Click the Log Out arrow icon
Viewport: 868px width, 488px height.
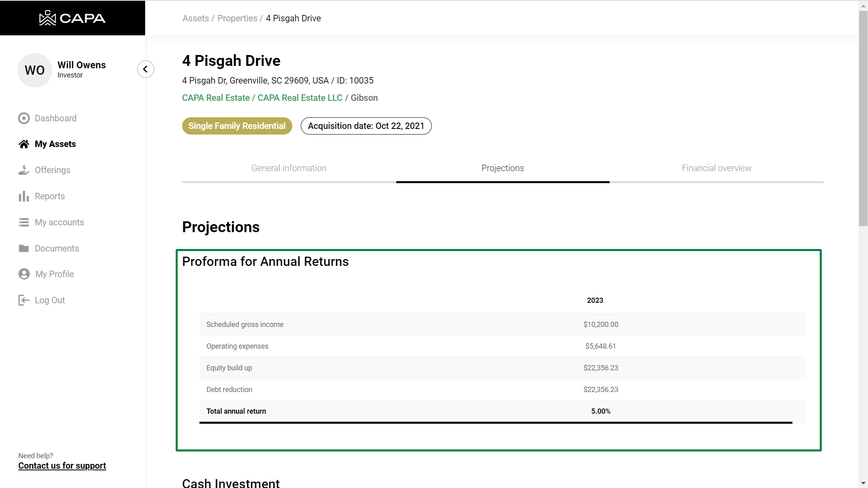click(24, 300)
